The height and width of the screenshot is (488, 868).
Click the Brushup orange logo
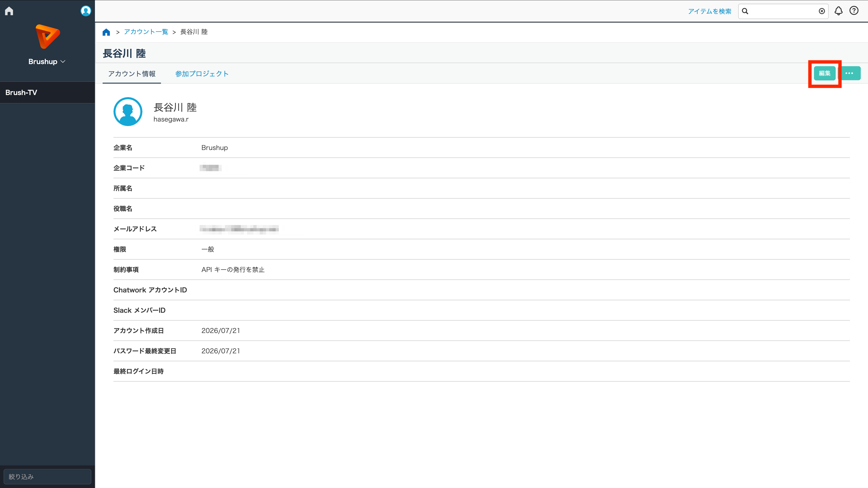(47, 36)
